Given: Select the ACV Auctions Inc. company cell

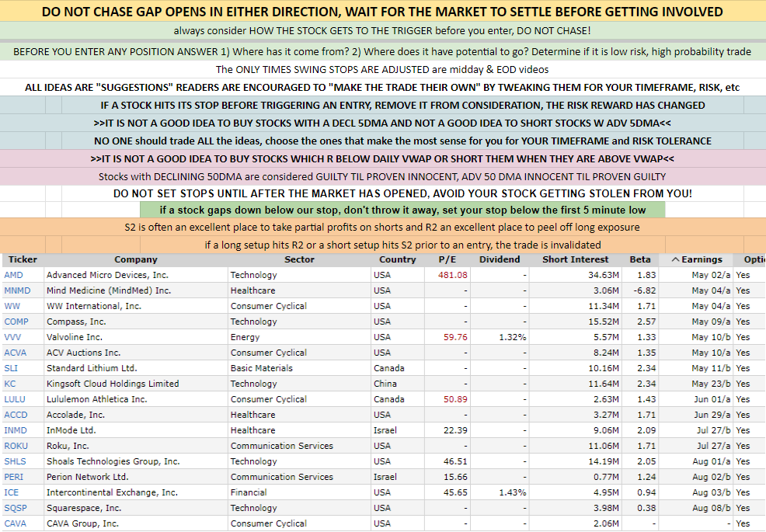Looking at the screenshot, I should (136, 353).
